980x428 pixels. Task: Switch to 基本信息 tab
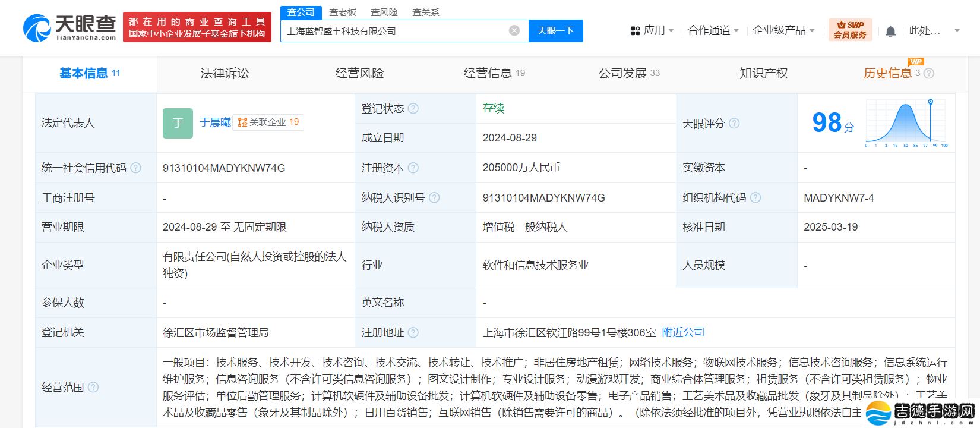90,73
